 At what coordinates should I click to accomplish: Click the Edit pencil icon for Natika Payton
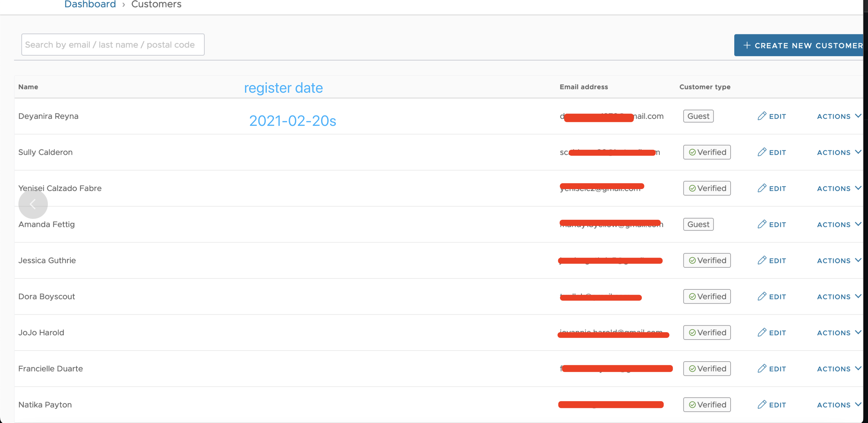(762, 405)
